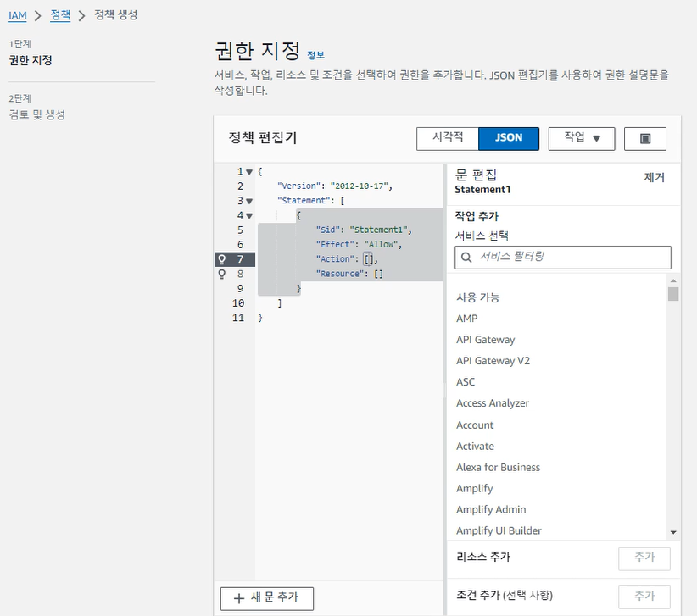The height and width of the screenshot is (616, 697).
Task: Click the "Effect" key on line 6
Action: [335, 245]
